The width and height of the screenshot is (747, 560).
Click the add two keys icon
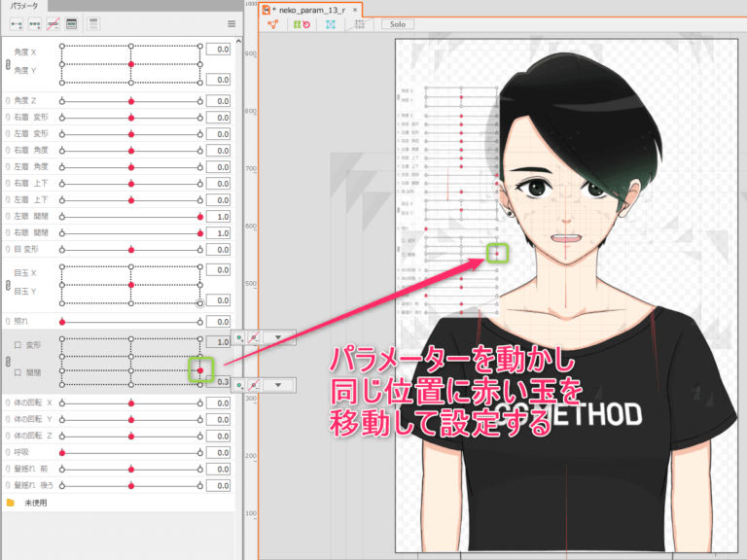pyautogui.click(x=16, y=23)
